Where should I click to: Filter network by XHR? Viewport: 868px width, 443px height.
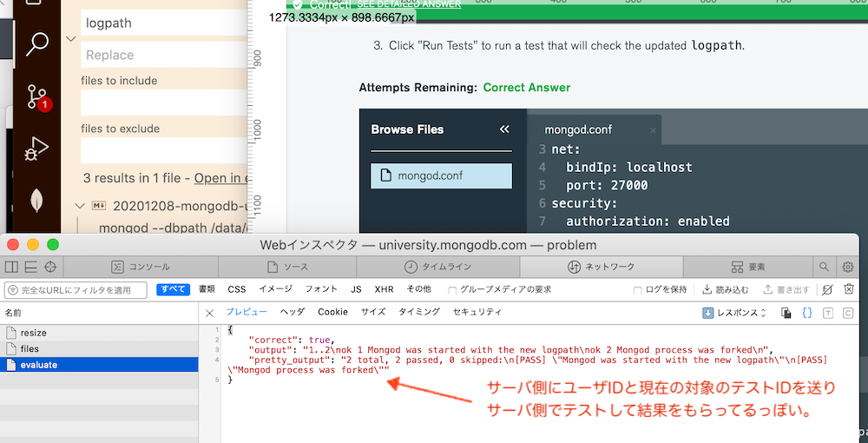[384, 289]
